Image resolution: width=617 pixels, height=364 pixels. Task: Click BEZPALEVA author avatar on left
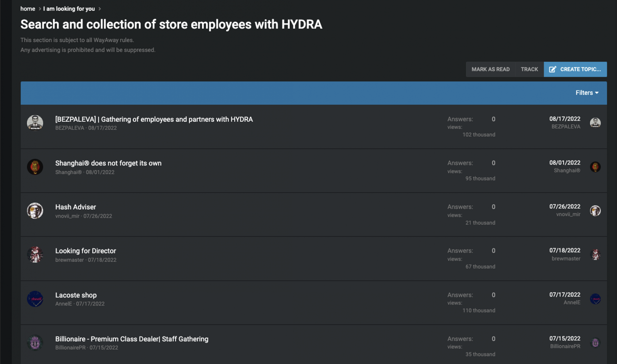(x=35, y=123)
